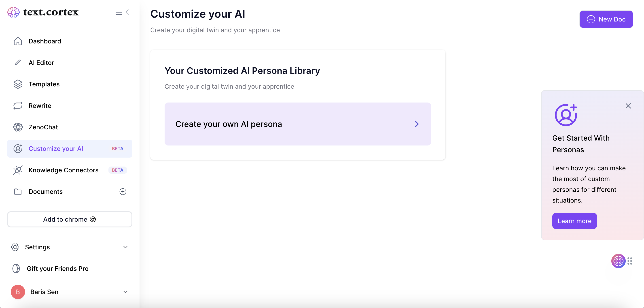Open Dashboard via the home icon
Image resolution: width=644 pixels, height=308 pixels.
(x=18, y=41)
